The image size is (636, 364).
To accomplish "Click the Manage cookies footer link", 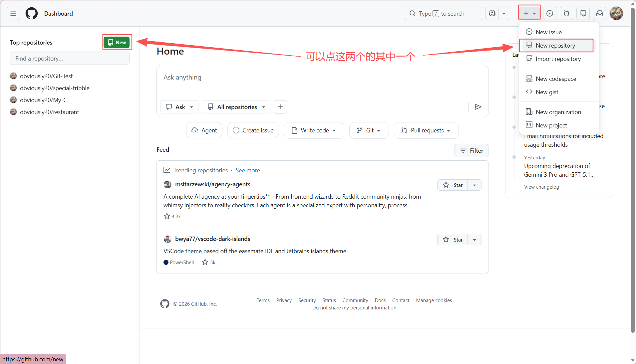I will [x=434, y=300].
